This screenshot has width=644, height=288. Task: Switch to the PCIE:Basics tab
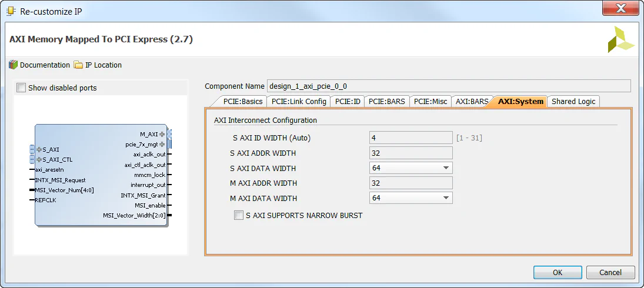(x=243, y=101)
